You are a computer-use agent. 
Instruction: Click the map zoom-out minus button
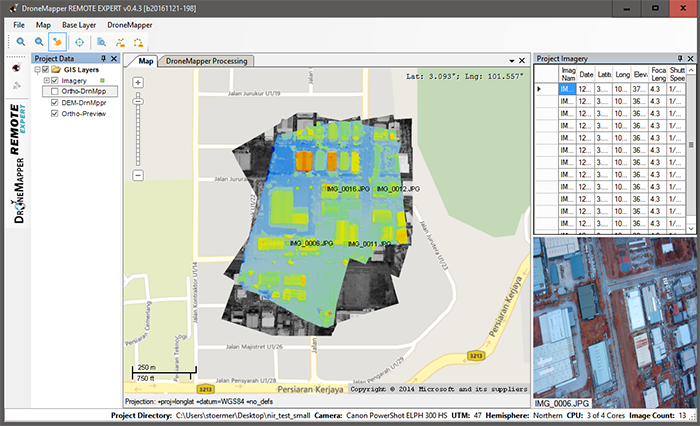(139, 175)
